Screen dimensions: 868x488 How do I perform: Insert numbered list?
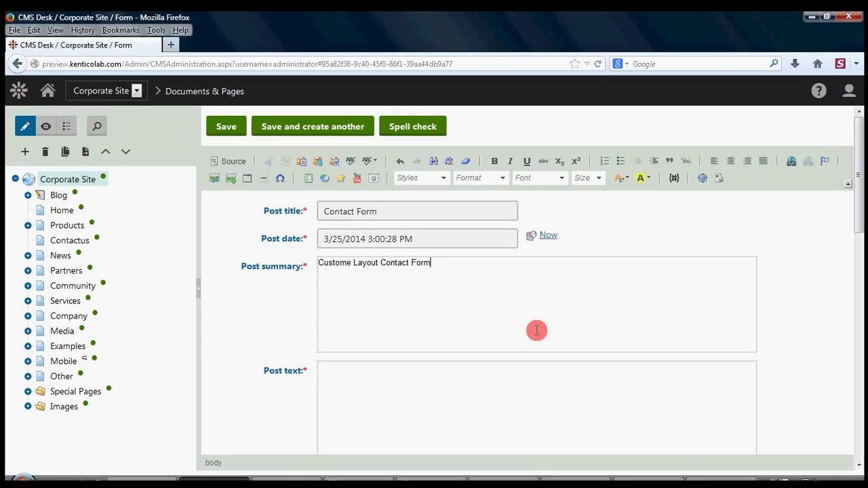[x=604, y=161]
